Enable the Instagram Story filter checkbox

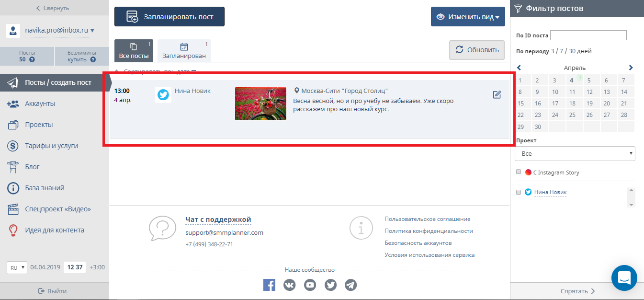(x=519, y=172)
